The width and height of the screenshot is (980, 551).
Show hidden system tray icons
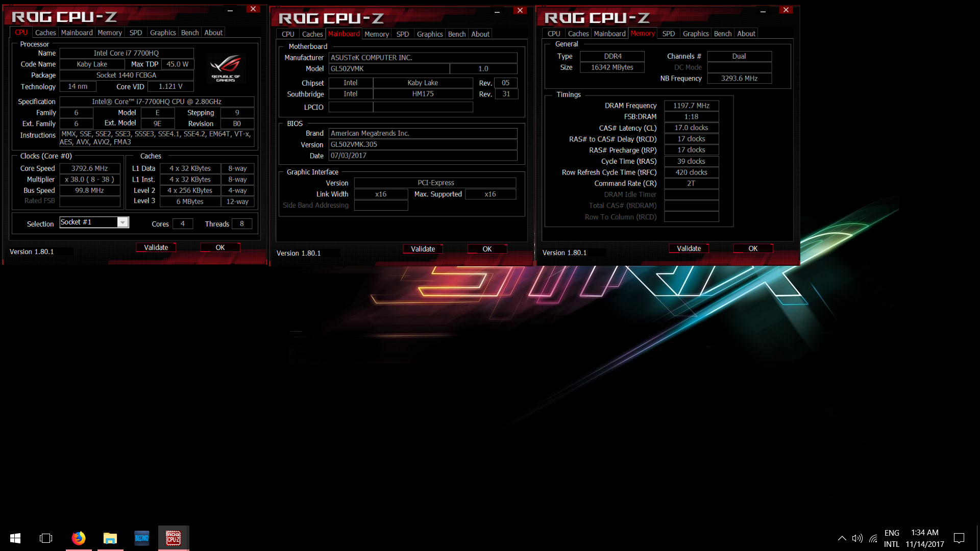tap(842, 538)
